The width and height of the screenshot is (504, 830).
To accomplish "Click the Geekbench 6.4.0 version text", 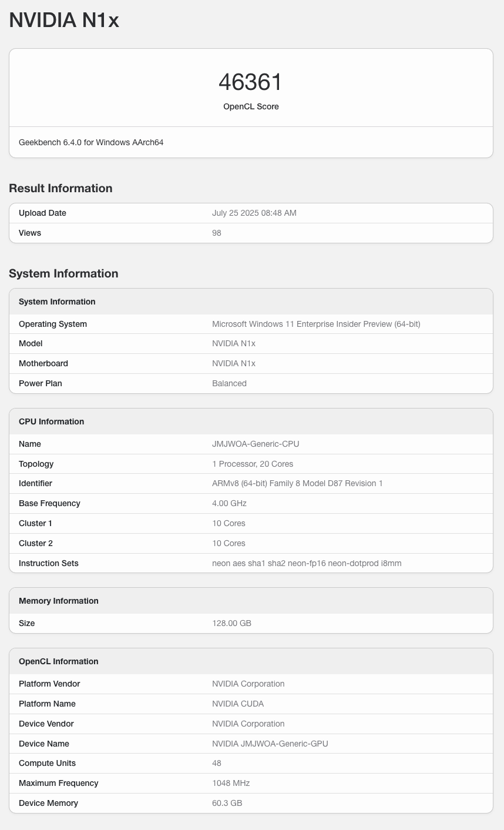I will tap(91, 142).
